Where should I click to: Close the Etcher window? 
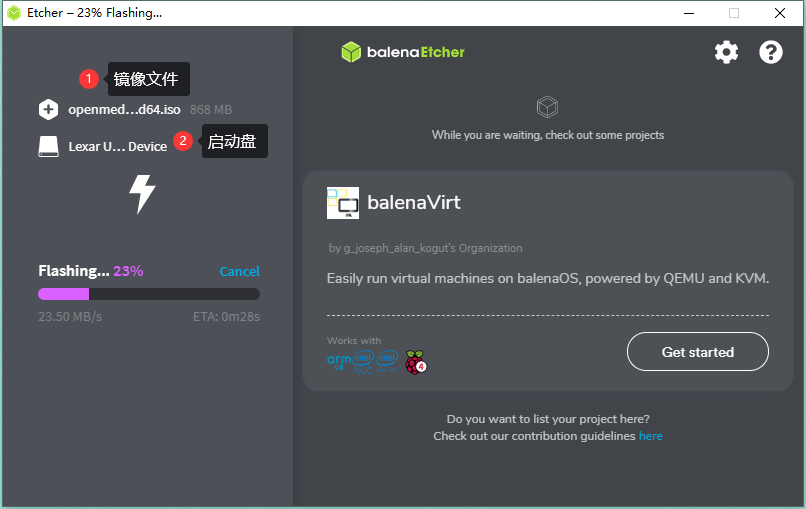coord(780,13)
